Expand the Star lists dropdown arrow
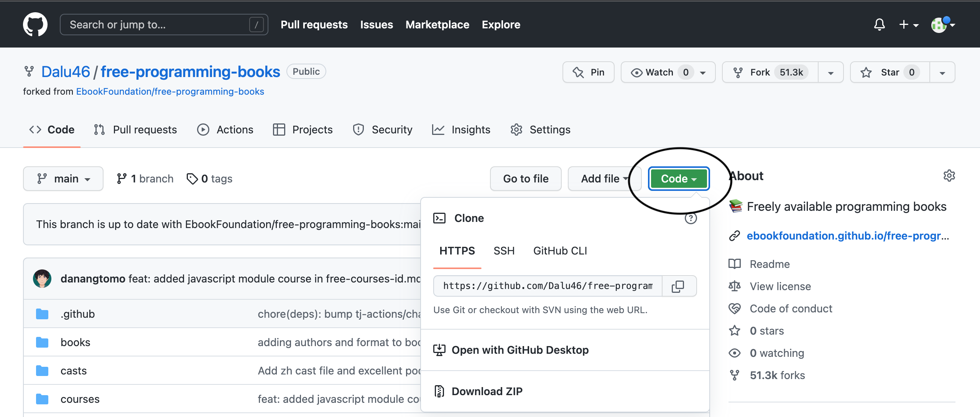Screen dimensions: 980x417 point(942,72)
